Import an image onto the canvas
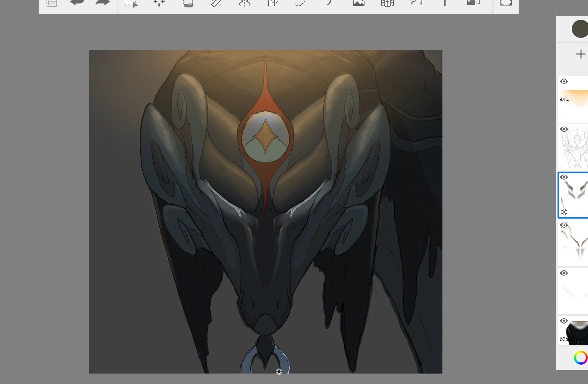This screenshot has height=384, width=588. [359, 3]
